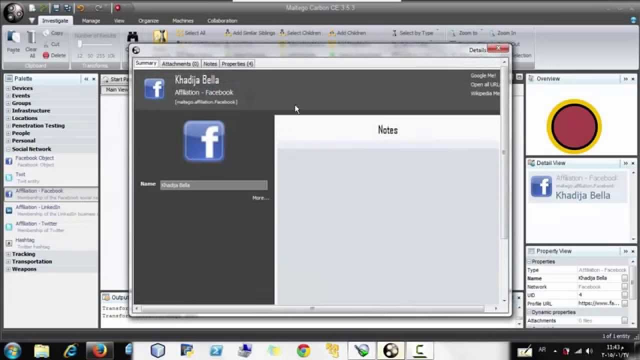Click Add Children in the ribbon
Image resolution: width=640 pixels, height=360 pixels.
(x=347, y=33)
